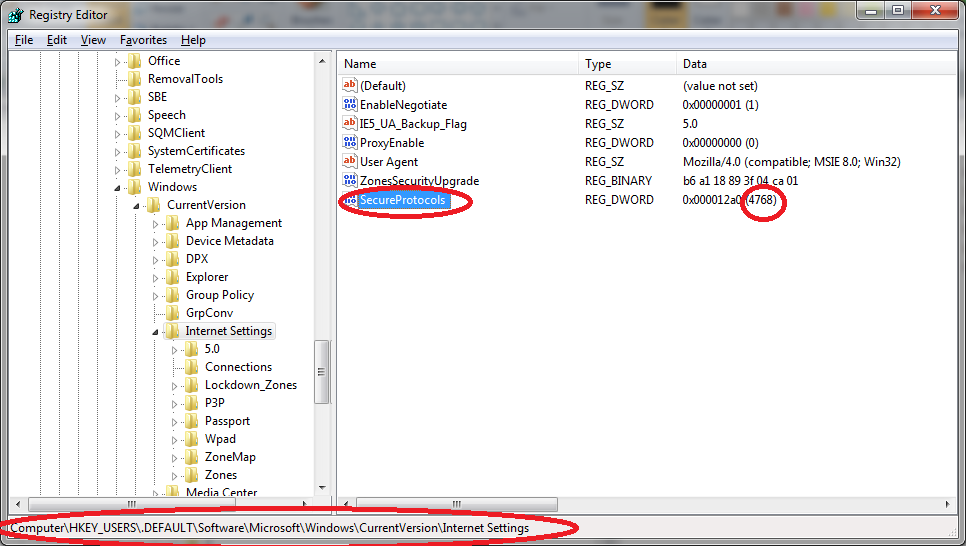This screenshot has height=546, width=966.
Task: Click the Registry Editor title bar icon
Action: (15, 15)
